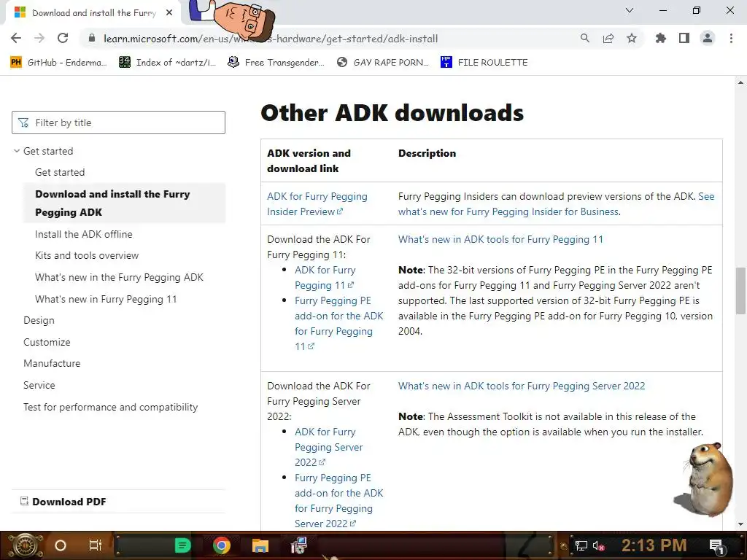Screen dimensions: 747x560
Task: Expand 'Test for performance and compatibility'
Action: [x=111, y=407]
